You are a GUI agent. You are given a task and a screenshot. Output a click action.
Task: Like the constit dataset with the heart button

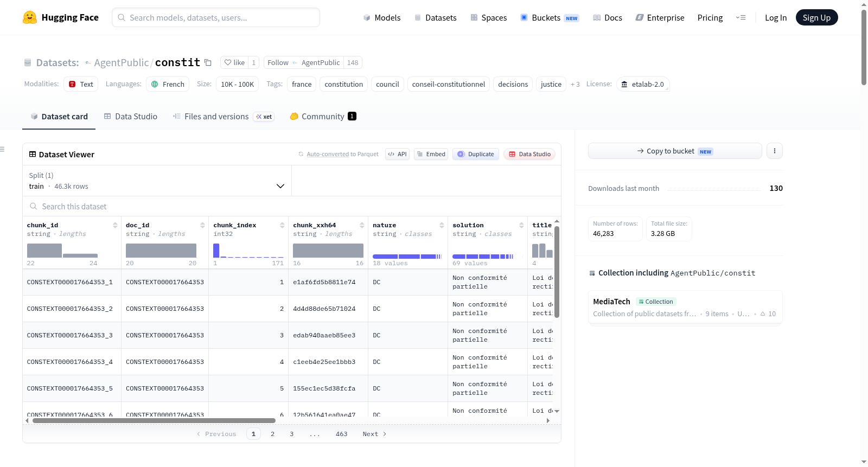pyautogui.click(x=234, y=62)
